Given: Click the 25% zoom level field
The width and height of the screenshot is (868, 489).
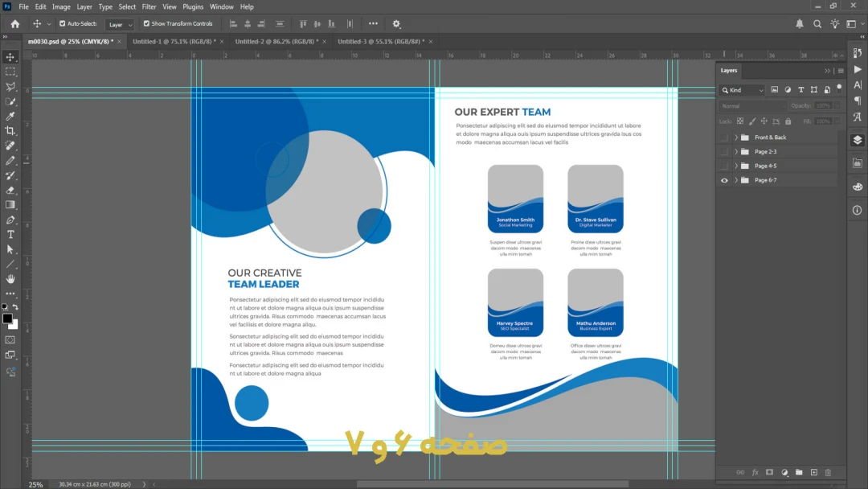Looking at the screenshot, I should click(x=36, y=484).
